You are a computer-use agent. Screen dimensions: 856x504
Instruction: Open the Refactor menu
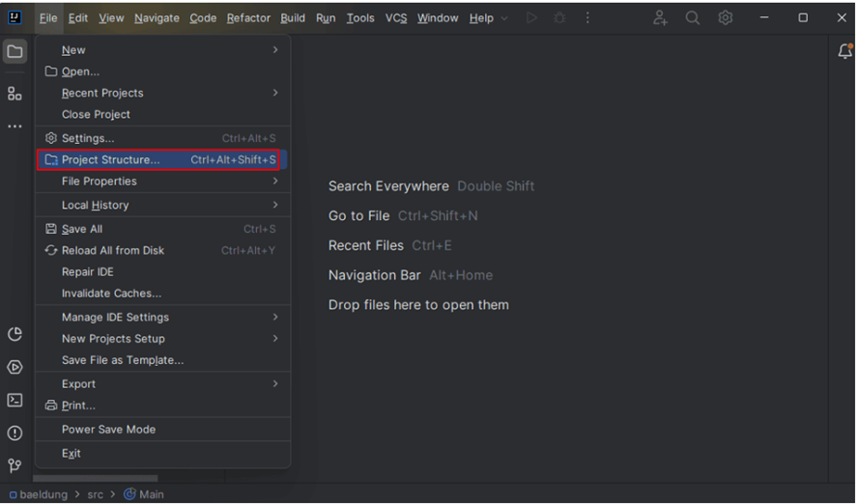248,18
